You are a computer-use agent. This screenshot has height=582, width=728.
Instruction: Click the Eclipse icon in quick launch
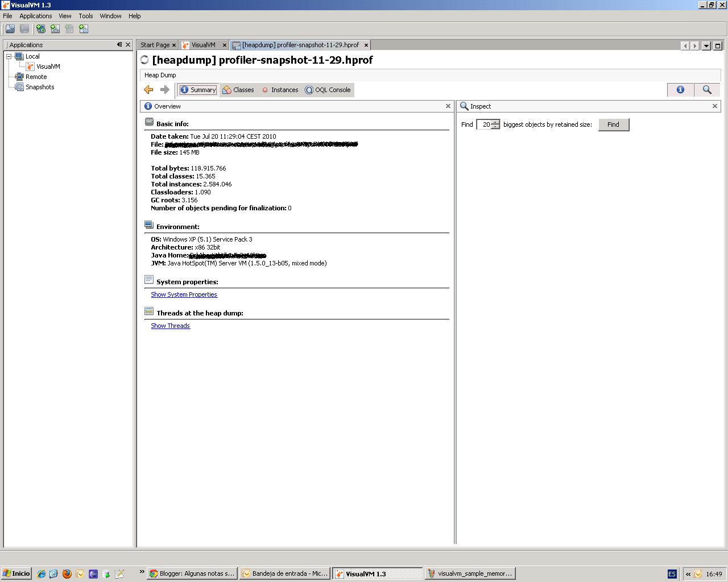click(x=93, y=574)
